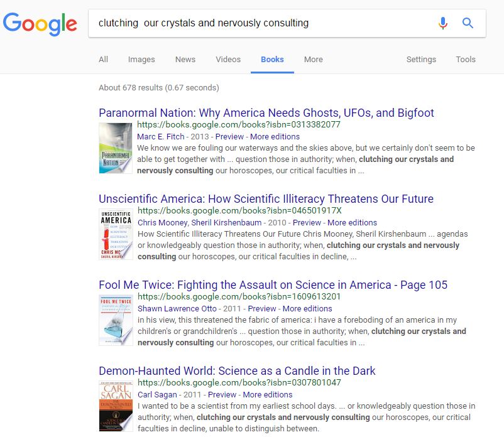Screen dimensions: 504x447
Task: Open Fool Me Twice book cover thumbnail
Action: click(x=116, y=320)
